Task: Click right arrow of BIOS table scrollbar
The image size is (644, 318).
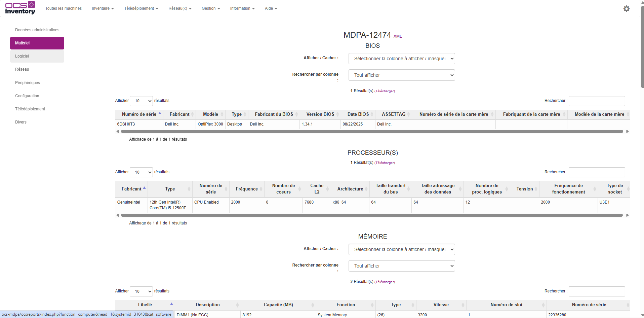Action: [627, 132]
